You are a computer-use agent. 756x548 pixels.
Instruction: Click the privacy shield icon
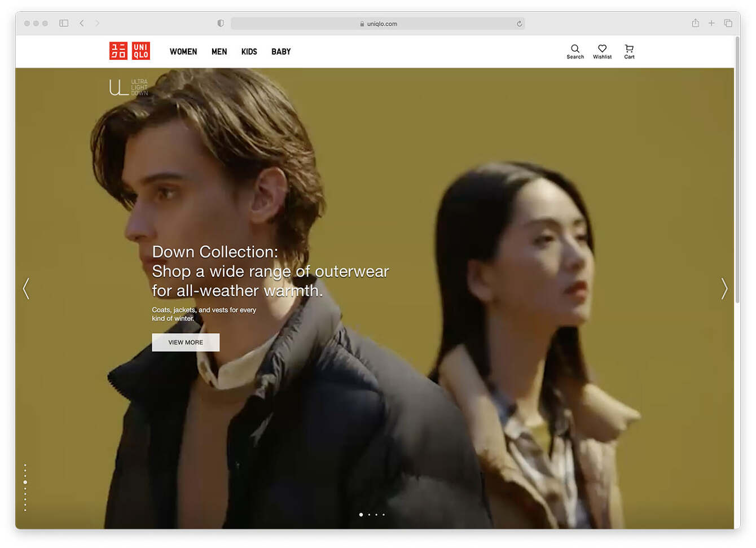click(220, 23)
